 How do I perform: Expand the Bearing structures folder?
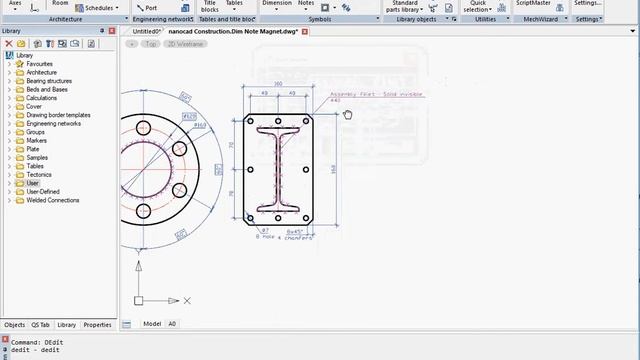[9, 81]
